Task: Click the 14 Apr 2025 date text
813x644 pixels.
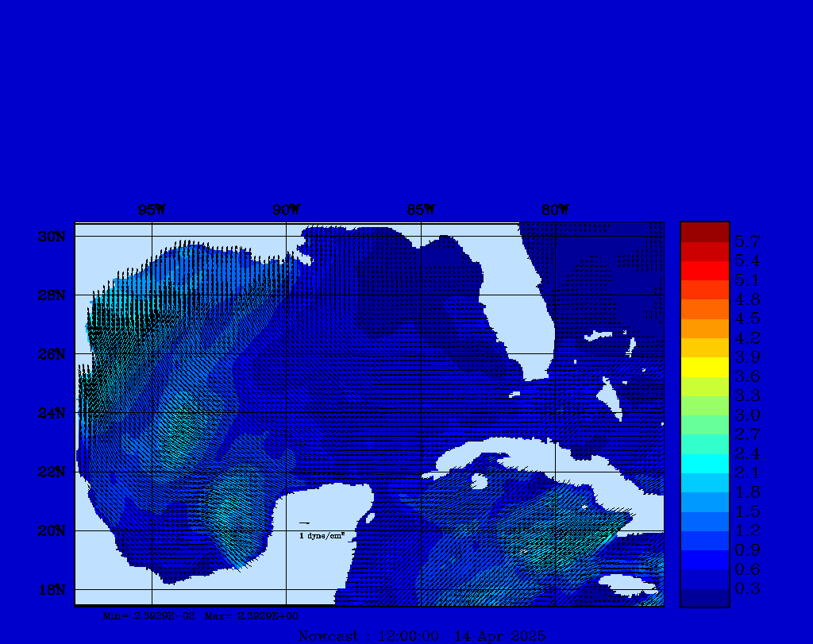Action: coord(500,636)
